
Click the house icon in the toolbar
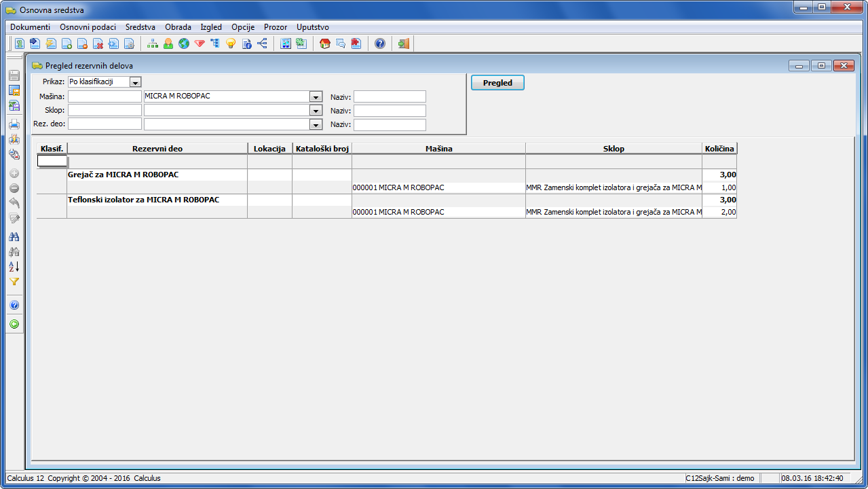pos(325,43)
